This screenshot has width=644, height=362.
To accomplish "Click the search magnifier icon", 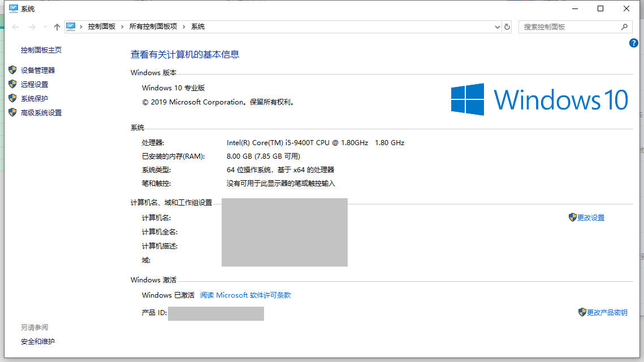I will 624,27.
